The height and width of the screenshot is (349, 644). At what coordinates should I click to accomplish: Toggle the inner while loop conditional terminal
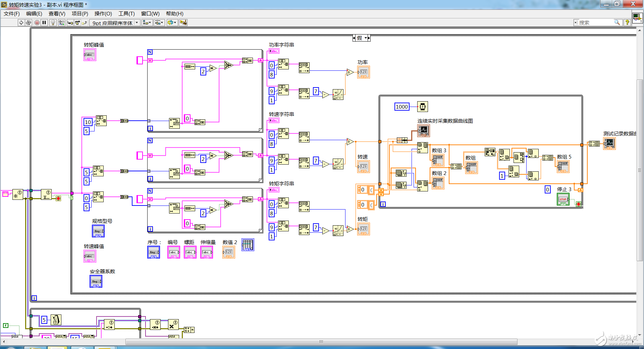point(578,204)
